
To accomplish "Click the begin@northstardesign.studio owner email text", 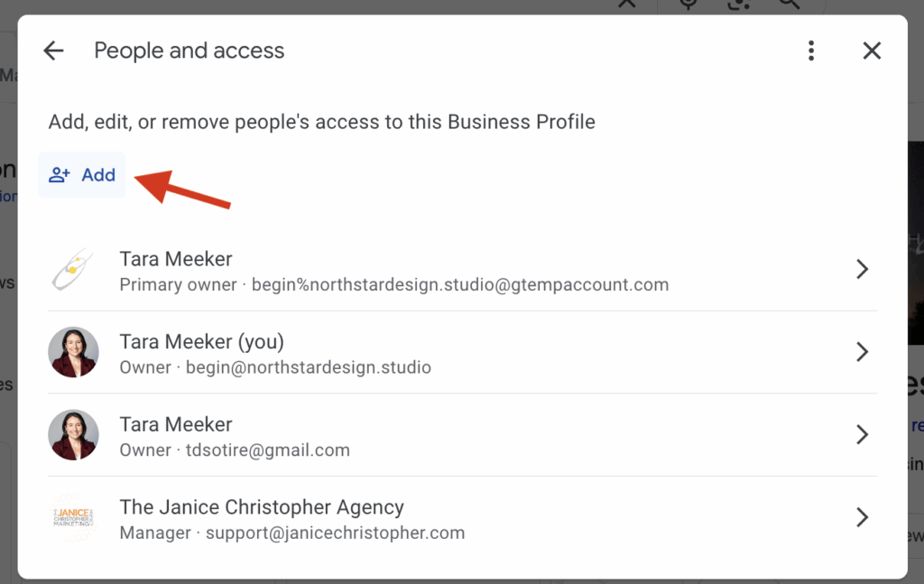I will 309,367.
